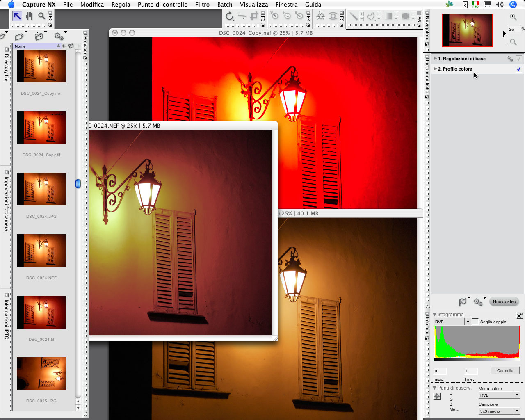Select the Straighten tool
Screen dimensions: 525x420
point(242,16)
